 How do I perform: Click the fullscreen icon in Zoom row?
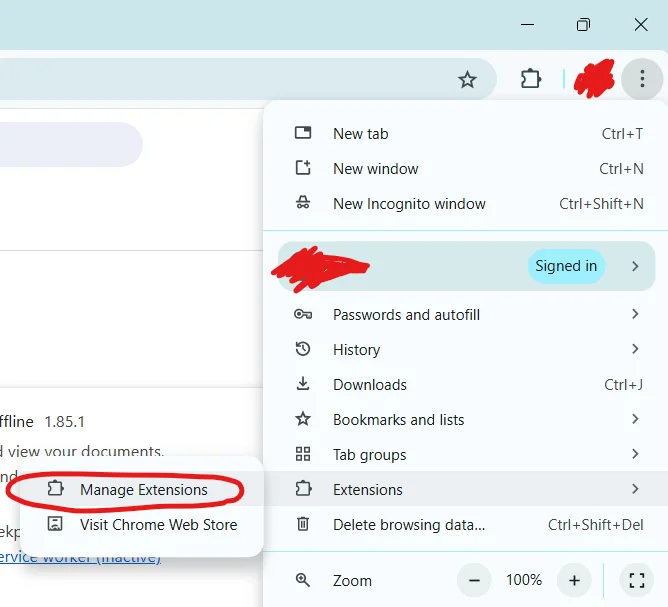point(637,580)
